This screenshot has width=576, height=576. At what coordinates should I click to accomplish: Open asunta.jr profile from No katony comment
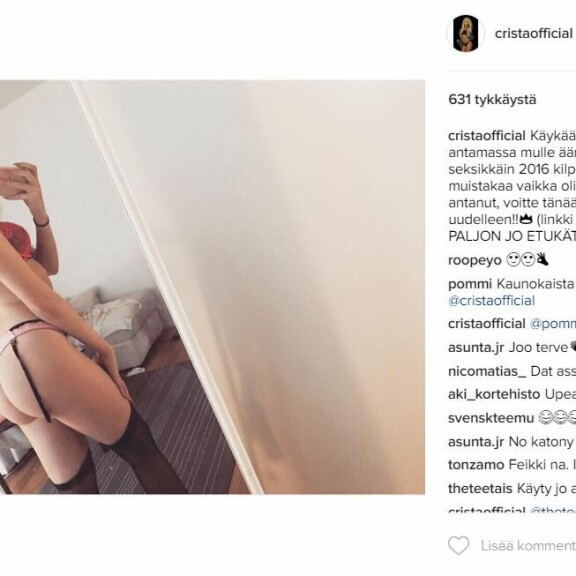click(476, 442)
